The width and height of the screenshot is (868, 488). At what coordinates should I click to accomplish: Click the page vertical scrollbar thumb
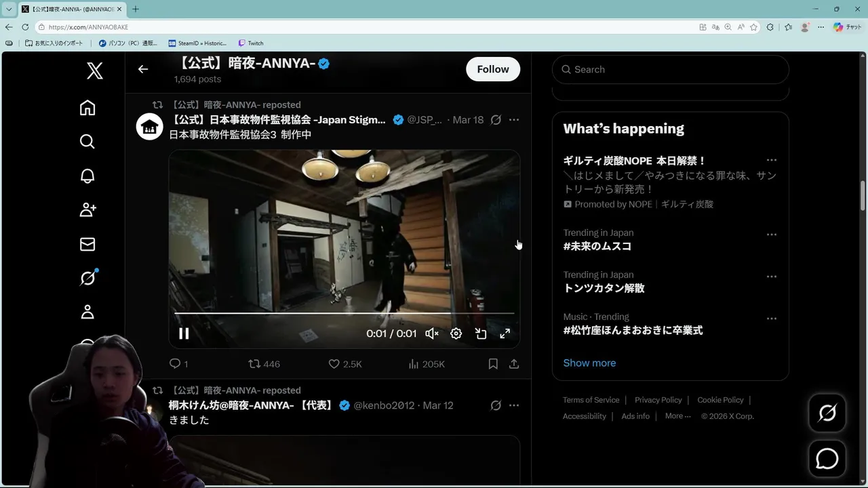pos(863,197)
